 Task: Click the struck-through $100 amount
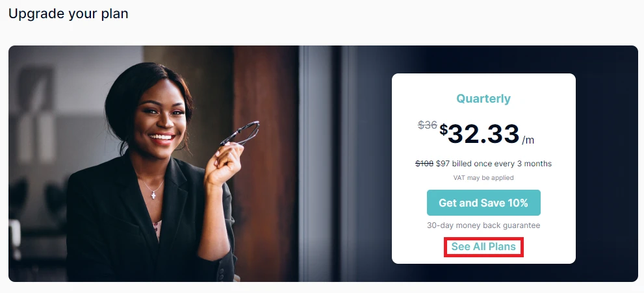[x=424, y=164]
